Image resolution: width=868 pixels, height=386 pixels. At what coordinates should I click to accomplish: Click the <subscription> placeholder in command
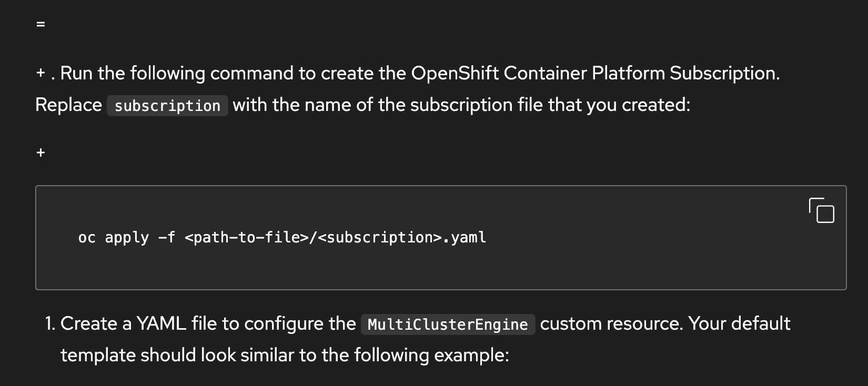[379, 238]
